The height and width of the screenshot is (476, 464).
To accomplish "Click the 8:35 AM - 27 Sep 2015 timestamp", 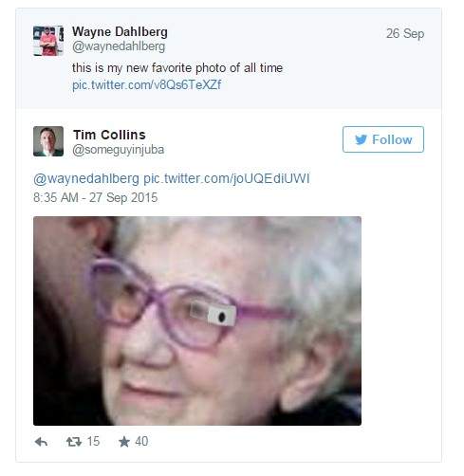I will [x=96, y=197].
